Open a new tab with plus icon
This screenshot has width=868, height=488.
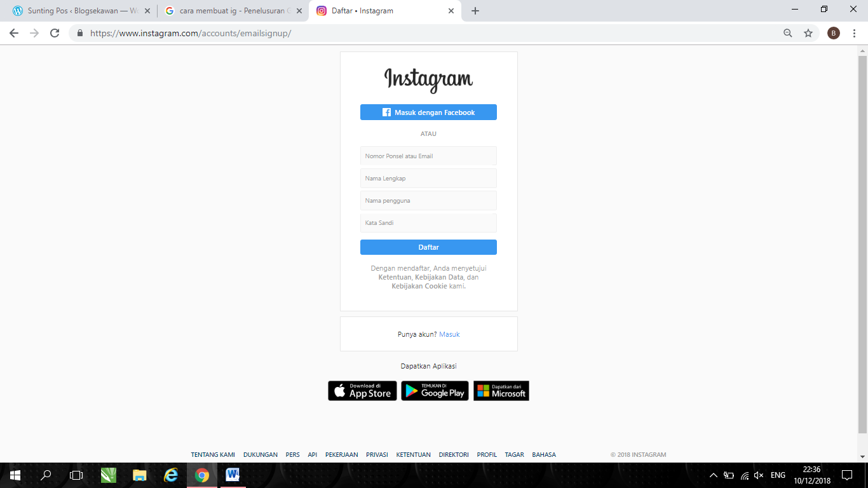475,11
